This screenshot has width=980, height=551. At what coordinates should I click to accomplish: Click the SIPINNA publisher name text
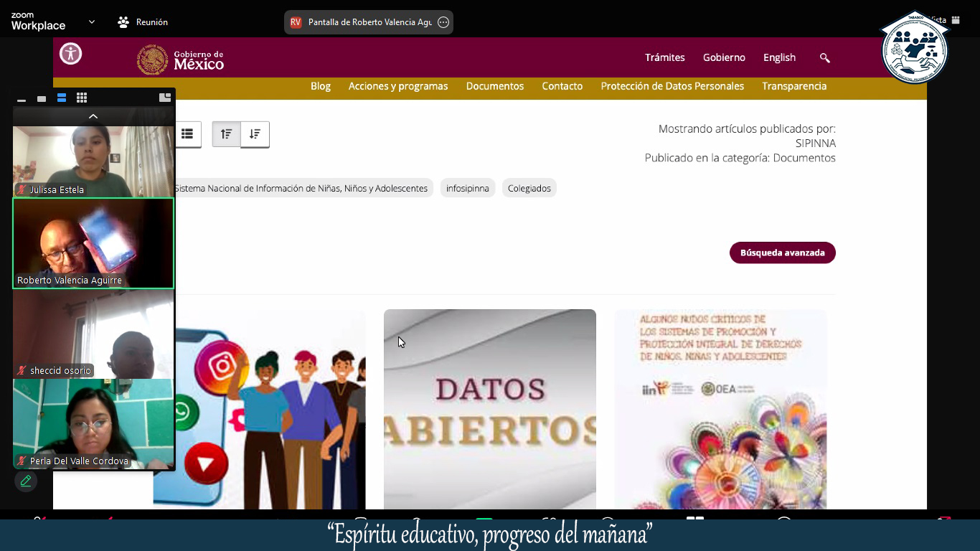click(x=816, y=143)
